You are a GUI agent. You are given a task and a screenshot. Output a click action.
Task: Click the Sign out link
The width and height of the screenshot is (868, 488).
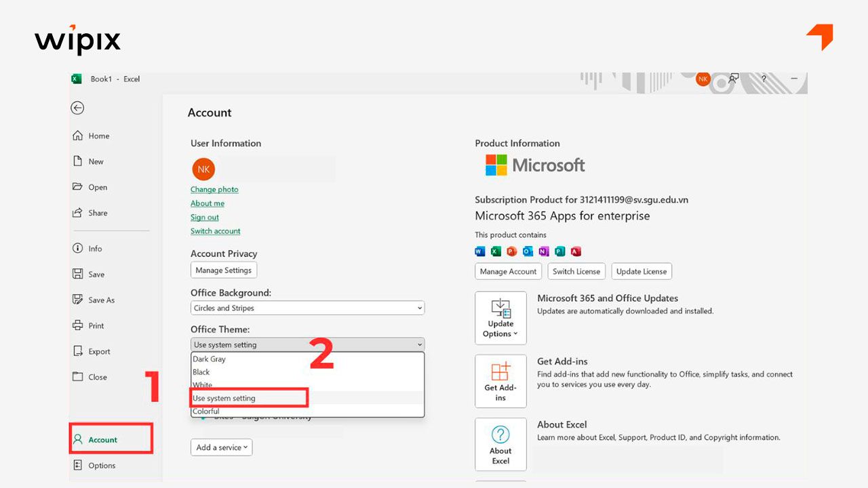[x=204, y=218]
